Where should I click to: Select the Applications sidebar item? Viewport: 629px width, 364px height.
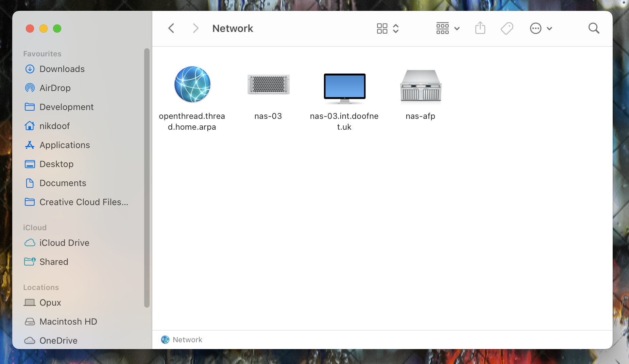pyautogui.click(x=65, y=145)
